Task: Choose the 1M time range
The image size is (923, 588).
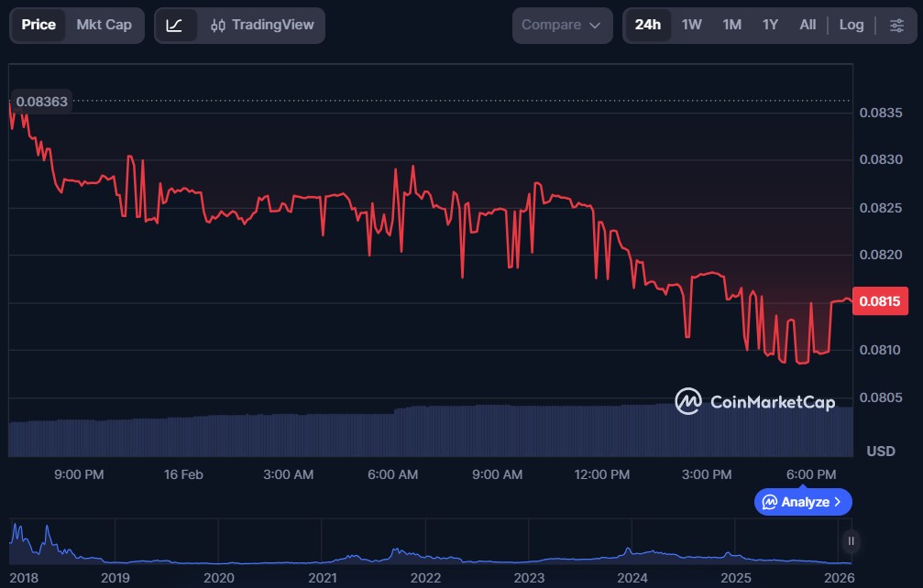Action: pyautogui.click(x=731, y=25)
